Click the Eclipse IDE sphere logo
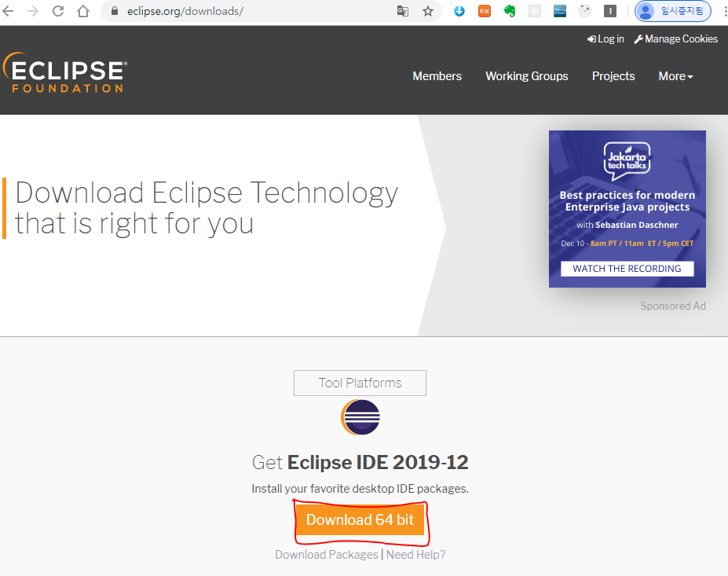The image size is (728, 576). click(360, 417)
